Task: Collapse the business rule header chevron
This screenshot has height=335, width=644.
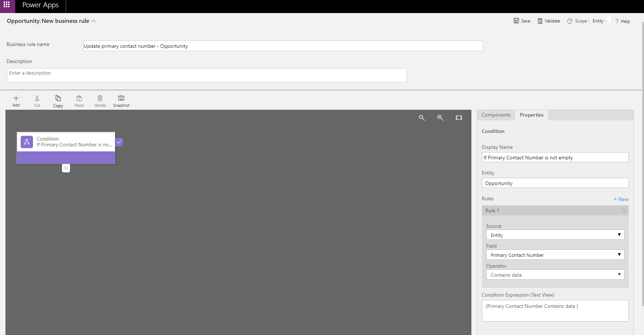Action: [x=94, y=21]
